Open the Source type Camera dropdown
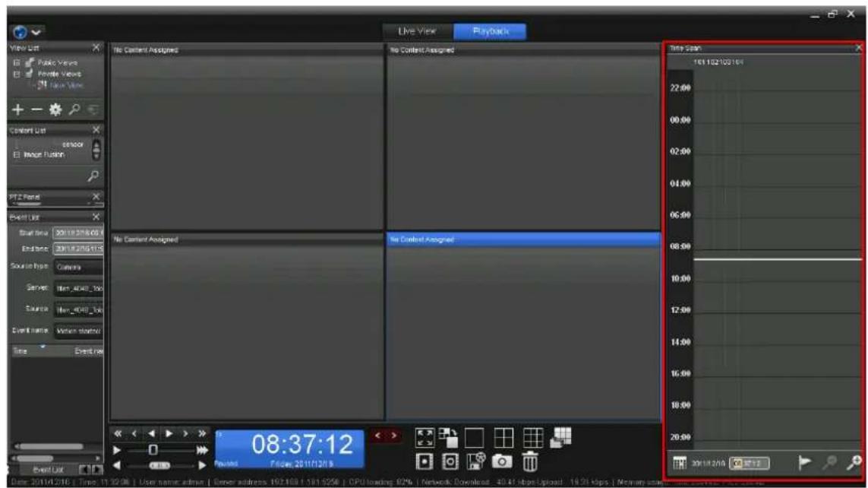This screenshot has width=868, height=488. [x=78, y=267]
